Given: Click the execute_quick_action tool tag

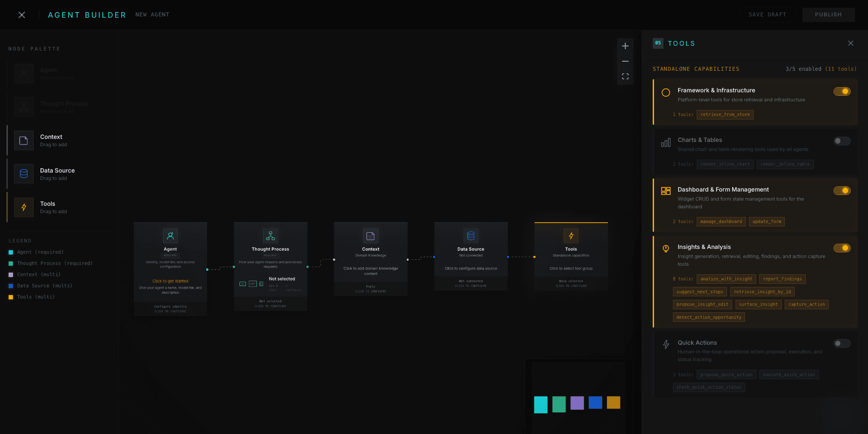Looking at the screenshot, I should pyautogui.click(x=789, y=375).
